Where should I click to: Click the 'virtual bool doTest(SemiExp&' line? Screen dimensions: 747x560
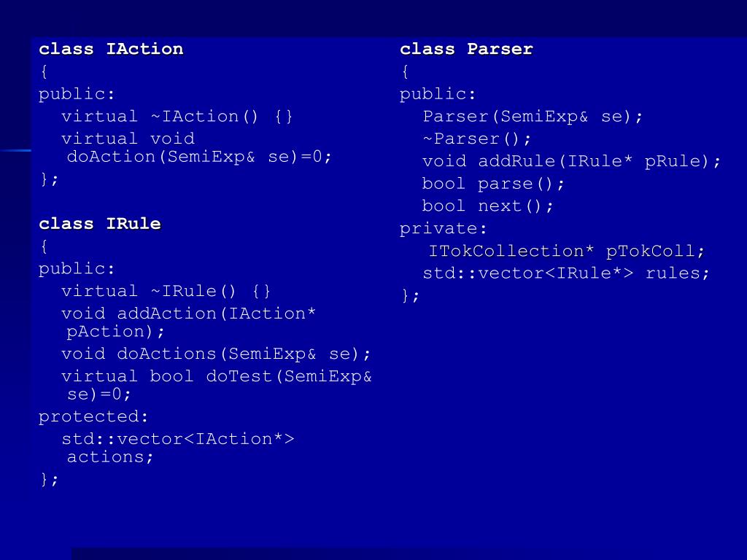click(x=217, y=376)
